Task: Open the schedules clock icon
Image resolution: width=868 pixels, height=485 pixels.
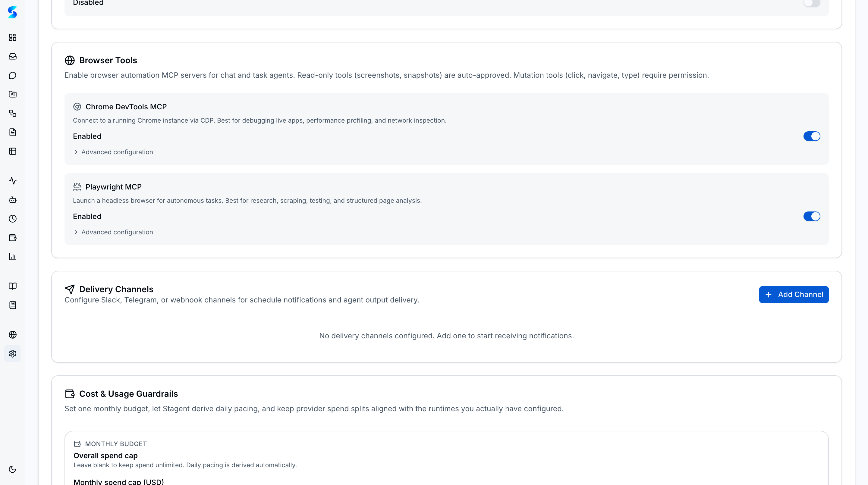Action: click(x=12, y=219)
